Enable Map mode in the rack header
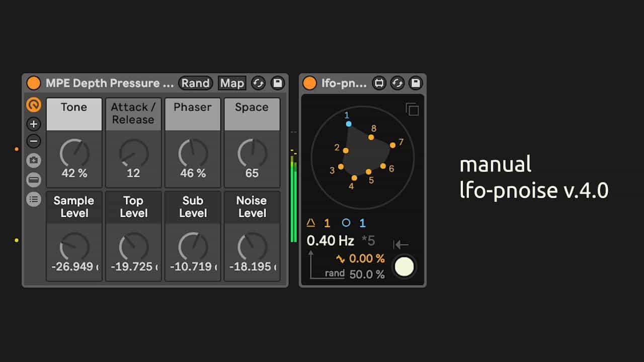Viewport: 644px width, 362px height. [x=232, y=83]
